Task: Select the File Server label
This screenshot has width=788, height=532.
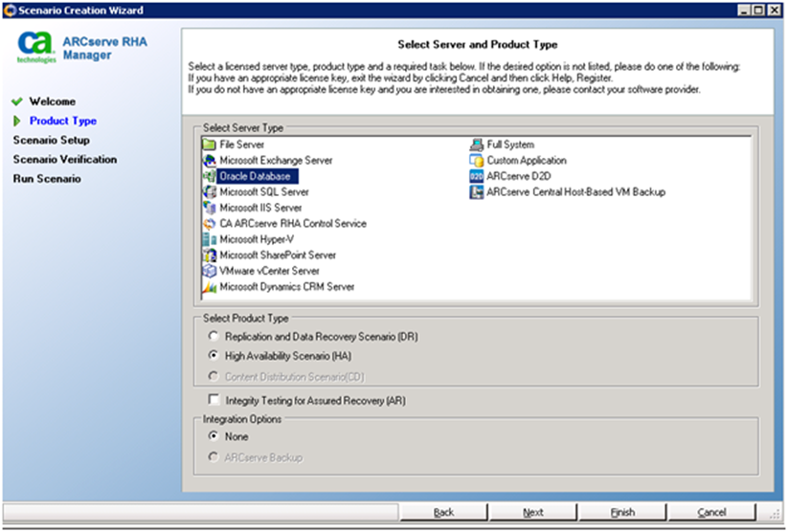Action: 241,144
